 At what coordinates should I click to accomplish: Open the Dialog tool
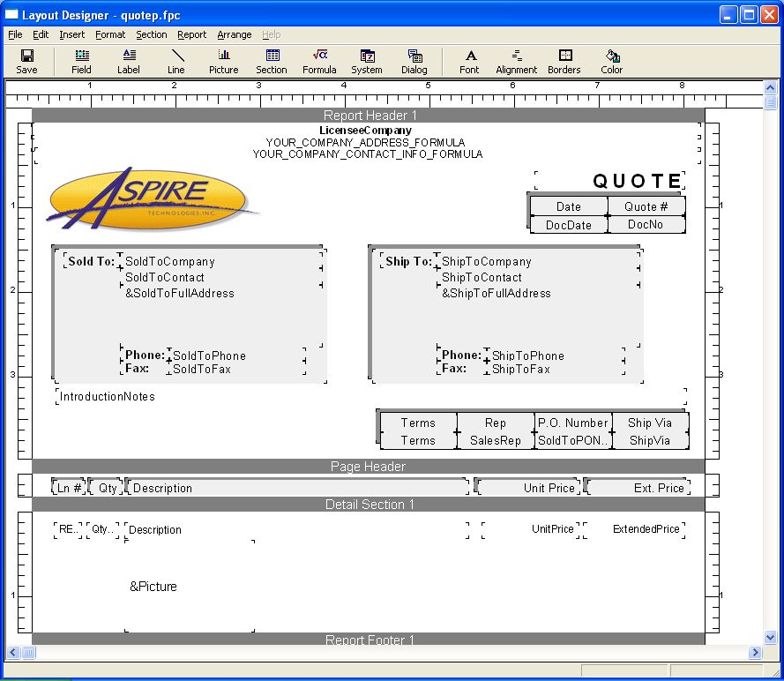414,61
